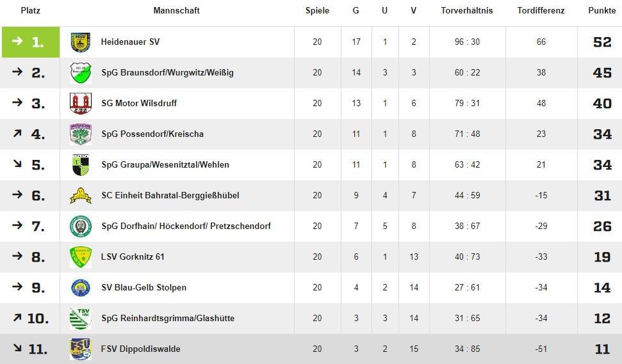Click the SV Blau-Gelb Stolpen crest
The image size is (622, 364).
point(80,288)
